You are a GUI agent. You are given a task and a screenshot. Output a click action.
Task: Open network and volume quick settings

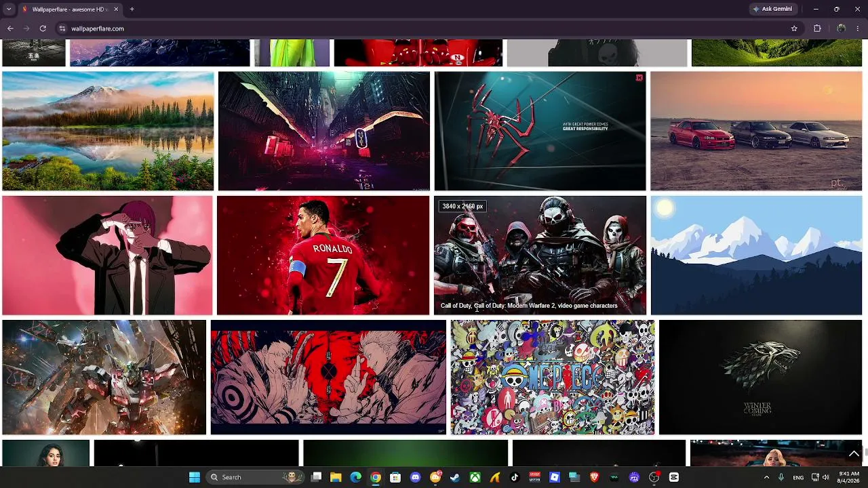pos(821,477)
